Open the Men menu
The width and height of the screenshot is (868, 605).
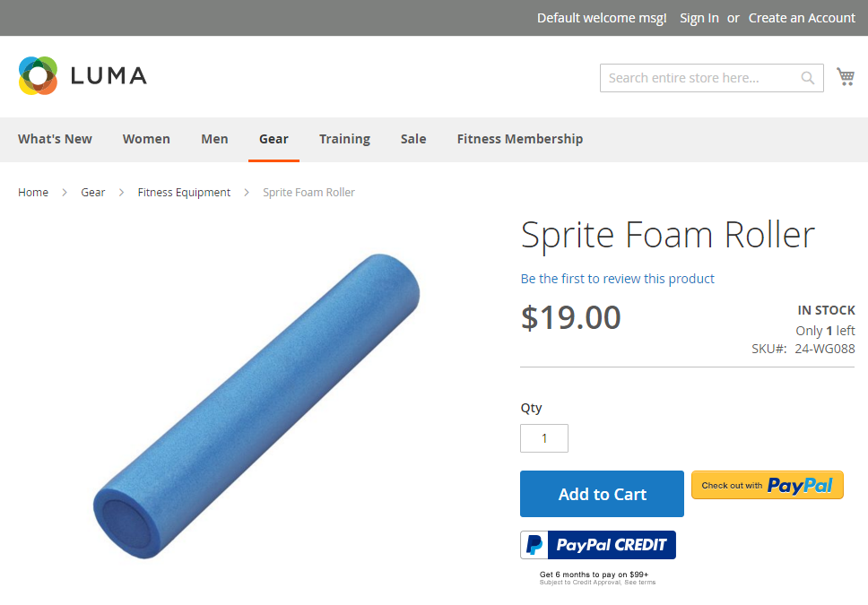point(214,139)
